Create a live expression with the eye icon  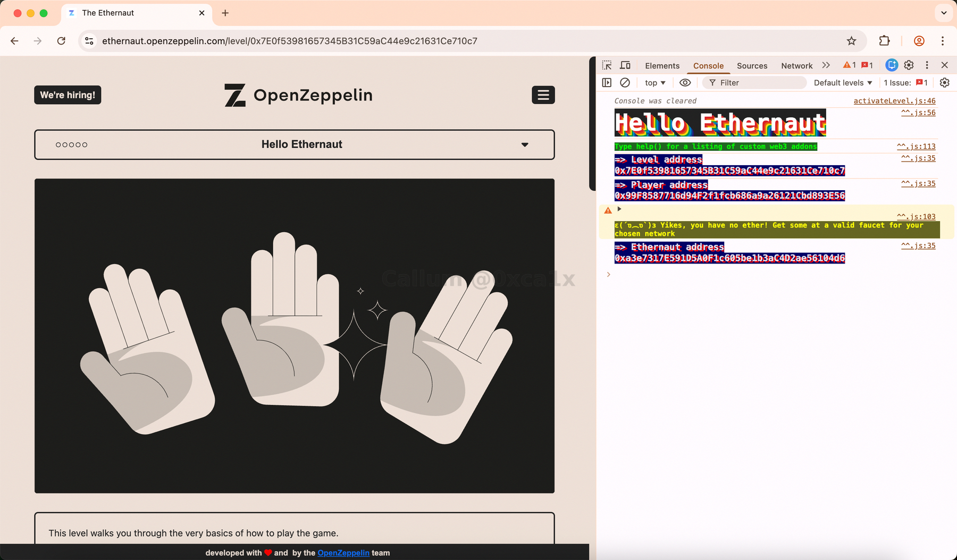(x=685, y=82)
